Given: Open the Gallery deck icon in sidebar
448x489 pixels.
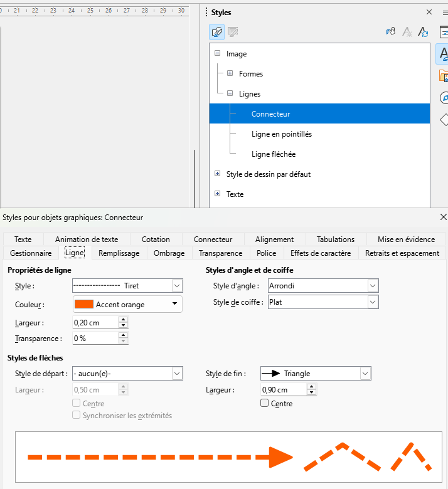Looking at the screenshot, I should (x=444, y=76).
